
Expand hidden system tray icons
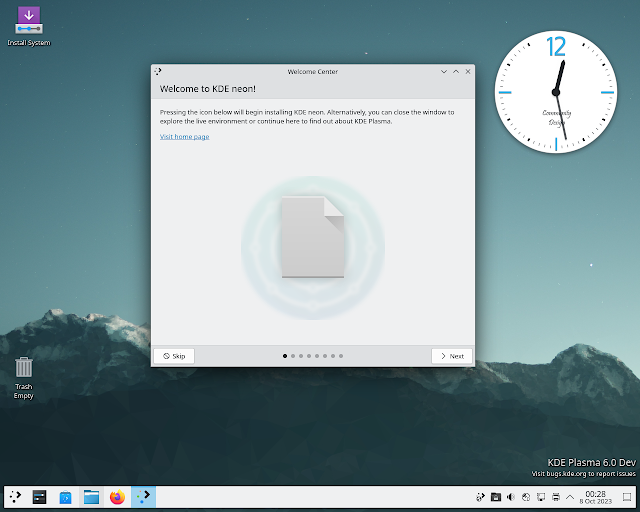[x=570, y=497]
